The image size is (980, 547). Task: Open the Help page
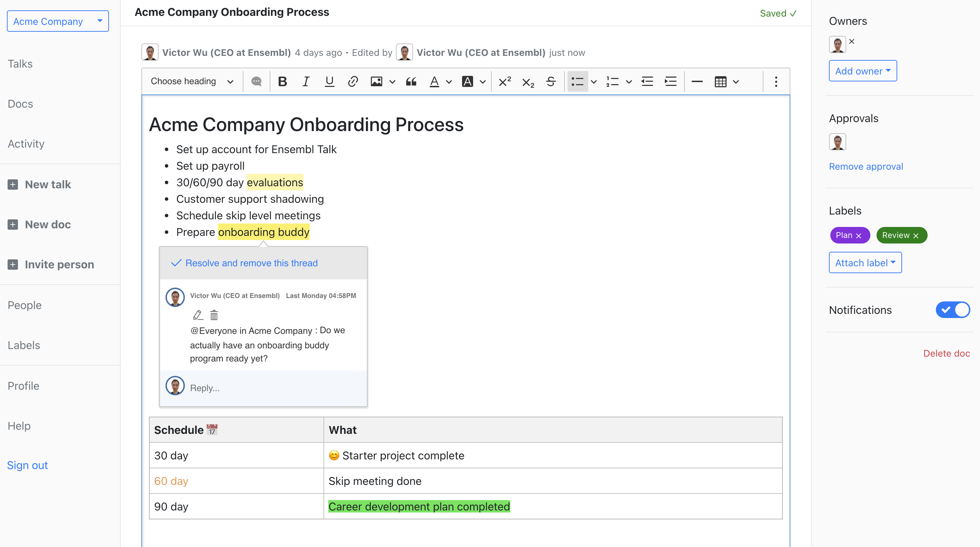19,426
